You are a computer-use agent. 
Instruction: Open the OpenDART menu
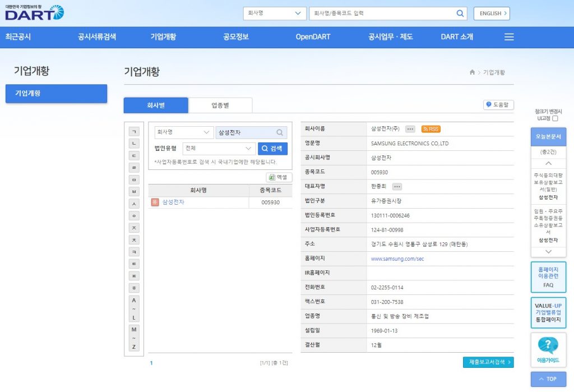click(313, 36)
